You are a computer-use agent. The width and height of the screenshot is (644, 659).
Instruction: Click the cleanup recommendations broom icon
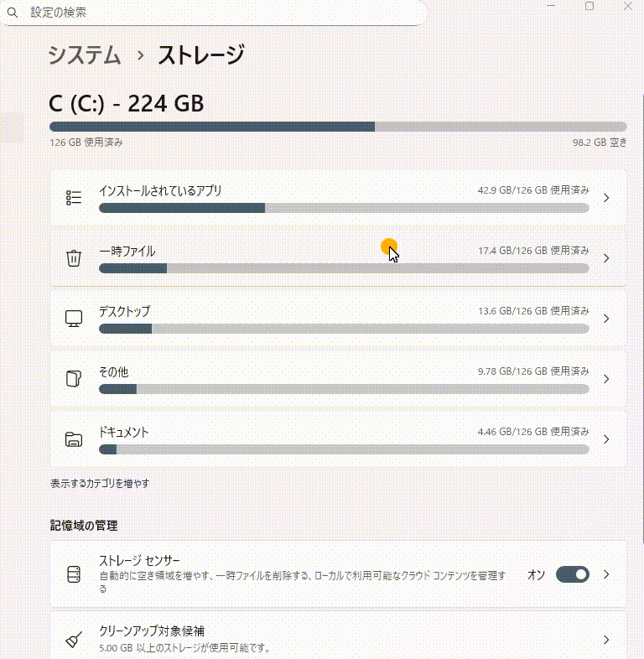click(74, 640)
